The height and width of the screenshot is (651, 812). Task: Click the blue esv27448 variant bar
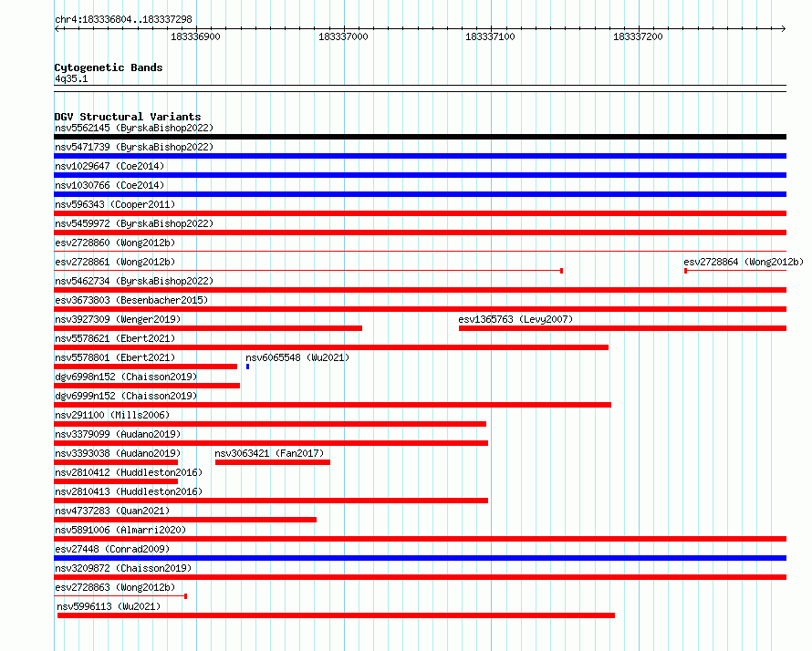pyautogui.click(x=420, y=558)
